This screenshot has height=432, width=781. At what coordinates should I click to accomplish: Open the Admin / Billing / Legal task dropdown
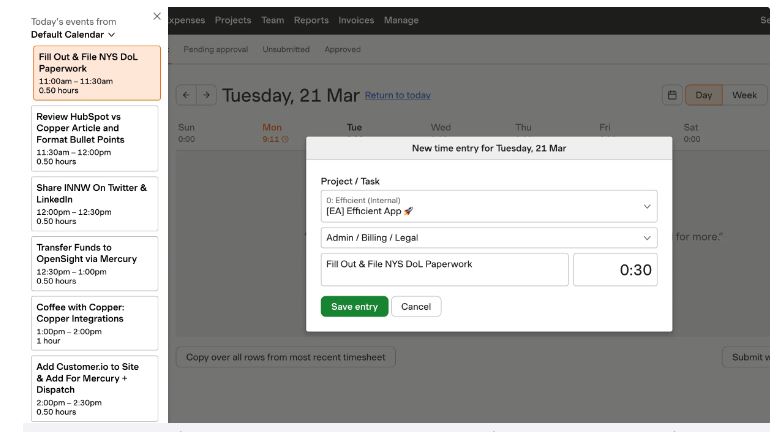tap(488, 238)
